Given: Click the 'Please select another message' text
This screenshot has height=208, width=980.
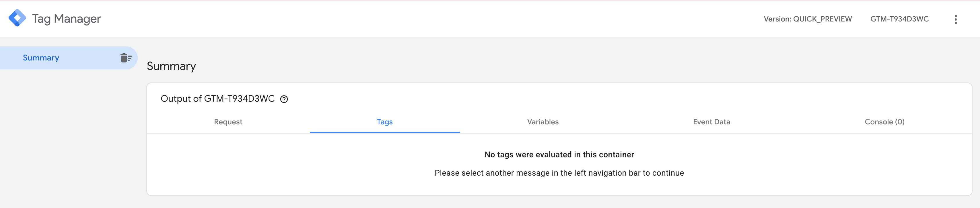Looking at the screenshot, I should pyautogui.click(x=559, y=173).
